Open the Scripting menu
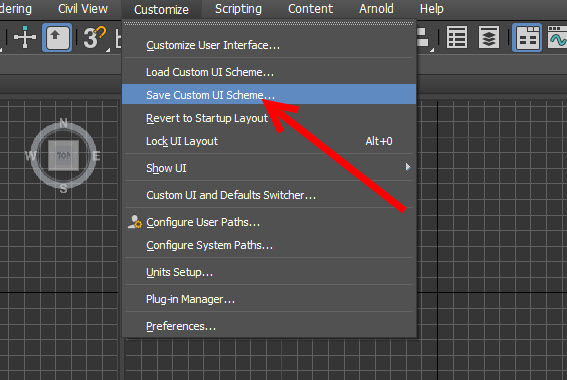Viewport: 567px width, 380px height. 238,9
